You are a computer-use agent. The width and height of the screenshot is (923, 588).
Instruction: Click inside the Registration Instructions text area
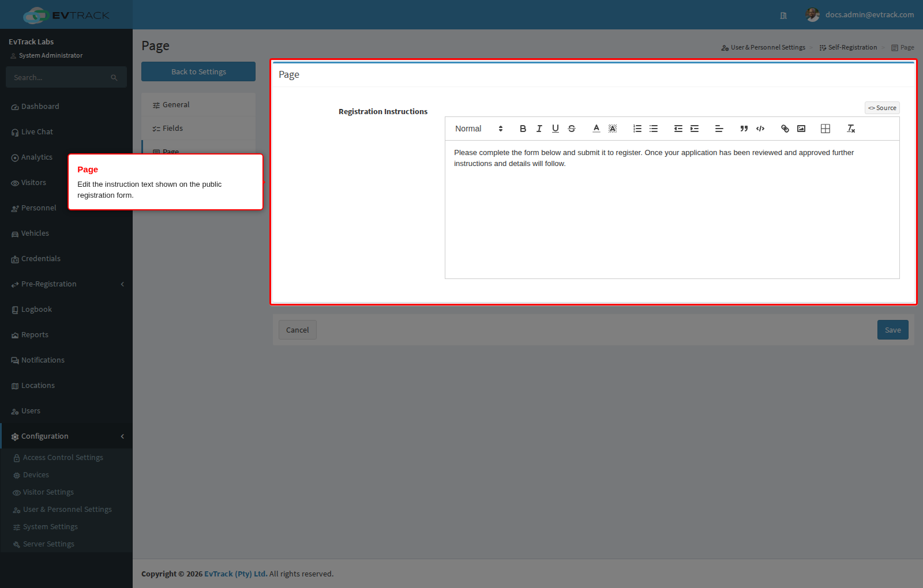pyautogui.click(x=672, y=209)
